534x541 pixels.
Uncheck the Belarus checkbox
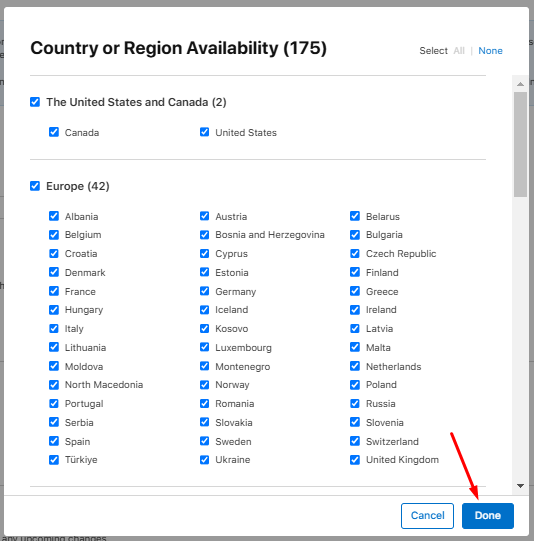point(355,216)
